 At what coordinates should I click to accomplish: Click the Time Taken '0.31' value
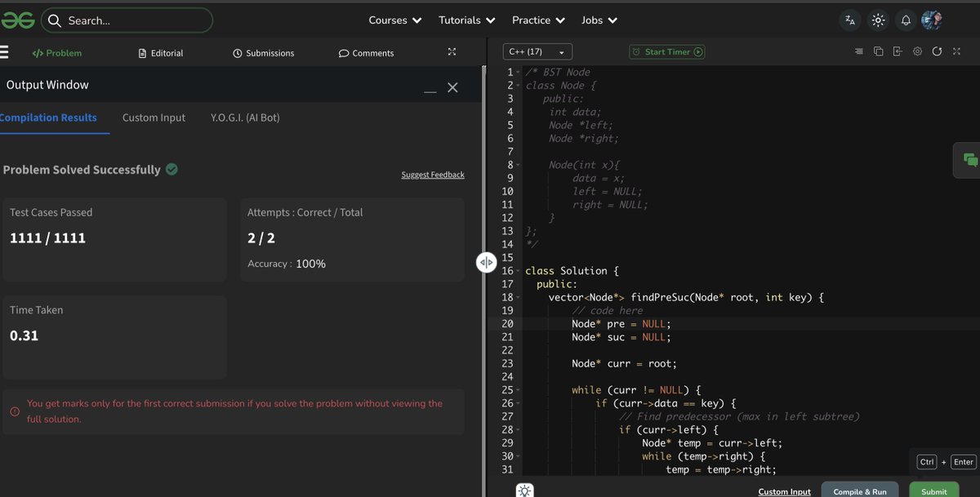coord(24,335)
